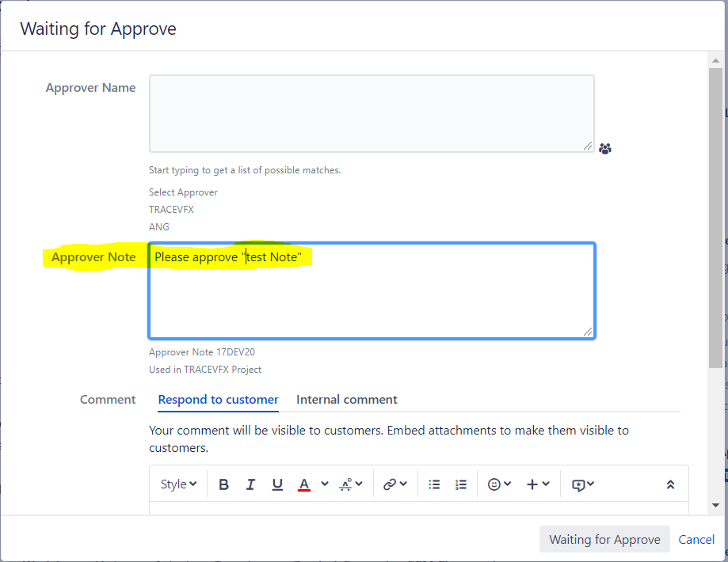This screenshot has width=728, height=562.
Task: Apply underline formatting in the editor
Action: pyautogui.click(x=277, y=484)
